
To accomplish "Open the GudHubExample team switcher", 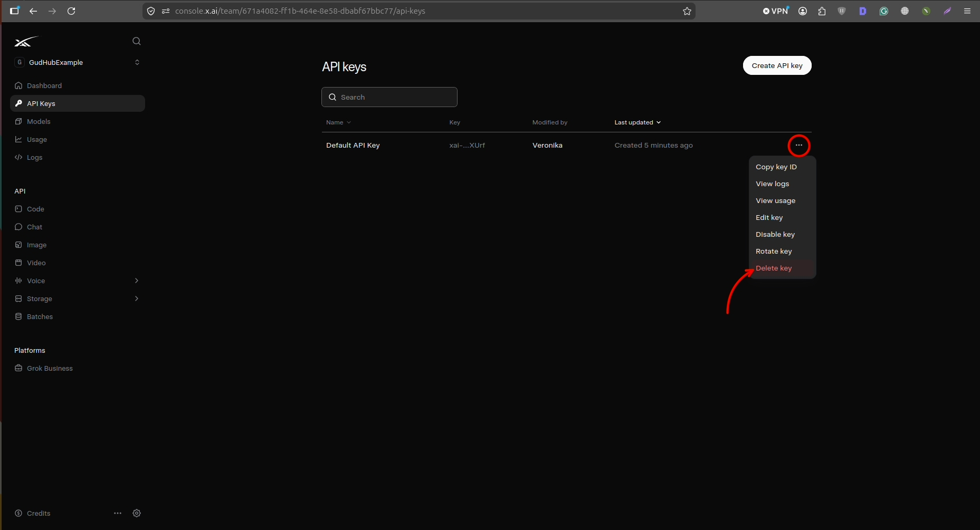I will 78,62.
